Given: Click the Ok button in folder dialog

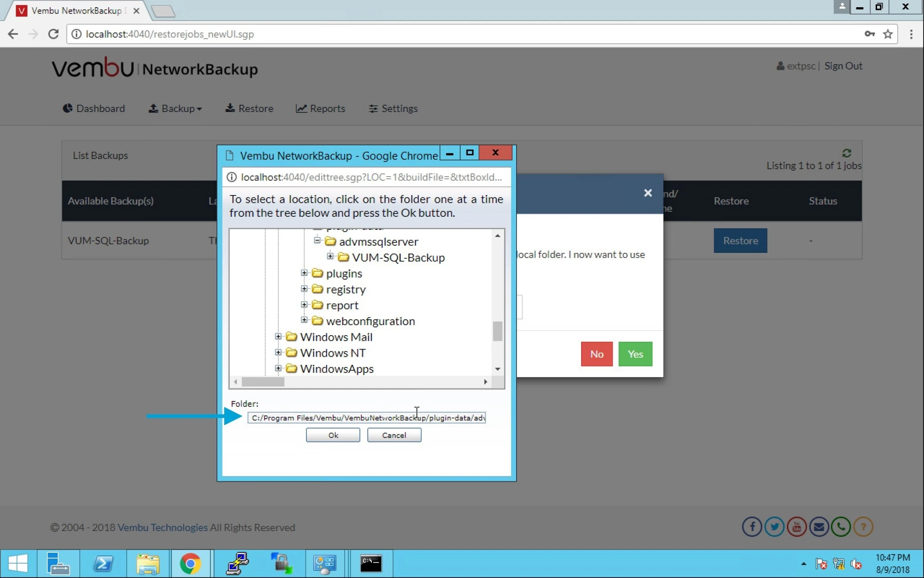Looking at the screenshot, I should (333, 435).
